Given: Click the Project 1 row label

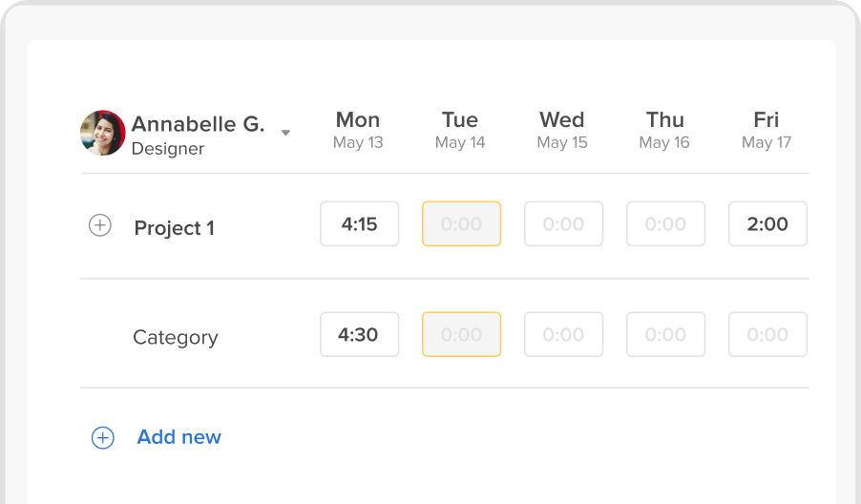Looking at the screenshot, I should [x=174, y=228].
